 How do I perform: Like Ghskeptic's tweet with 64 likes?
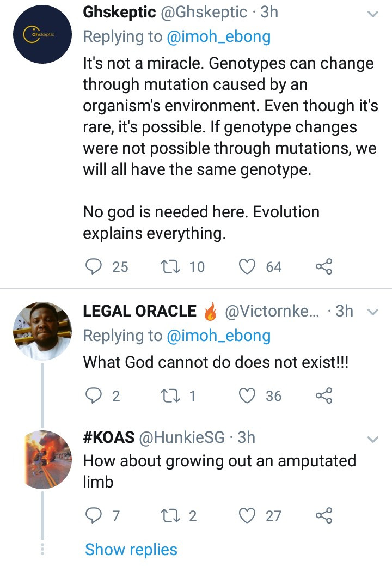248,266
